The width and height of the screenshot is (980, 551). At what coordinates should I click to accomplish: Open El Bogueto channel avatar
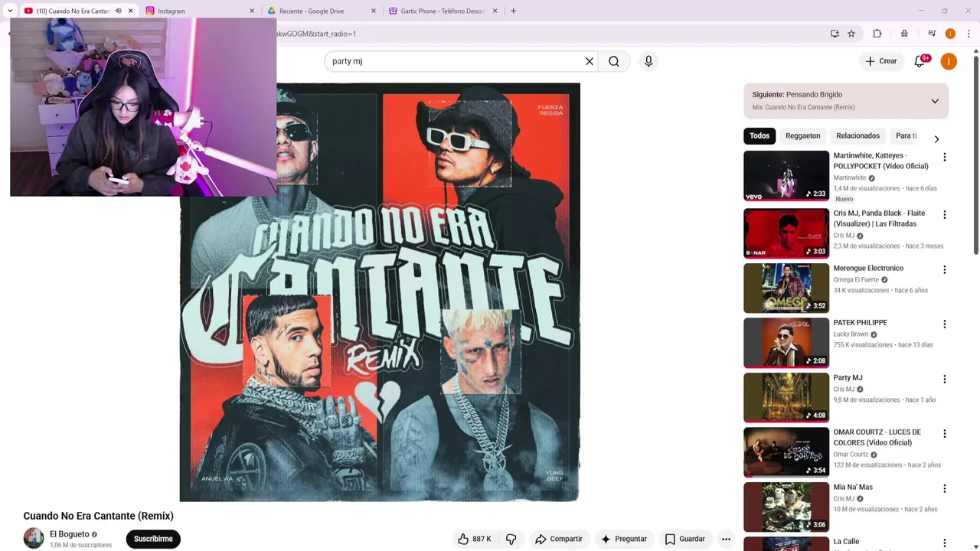click(34, 539)
